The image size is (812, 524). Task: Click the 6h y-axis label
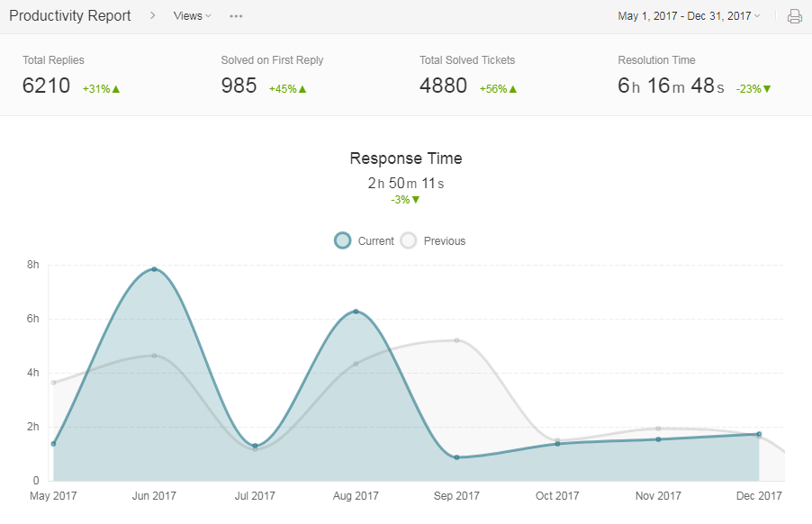pyautogui.click(x=32, y=319)
